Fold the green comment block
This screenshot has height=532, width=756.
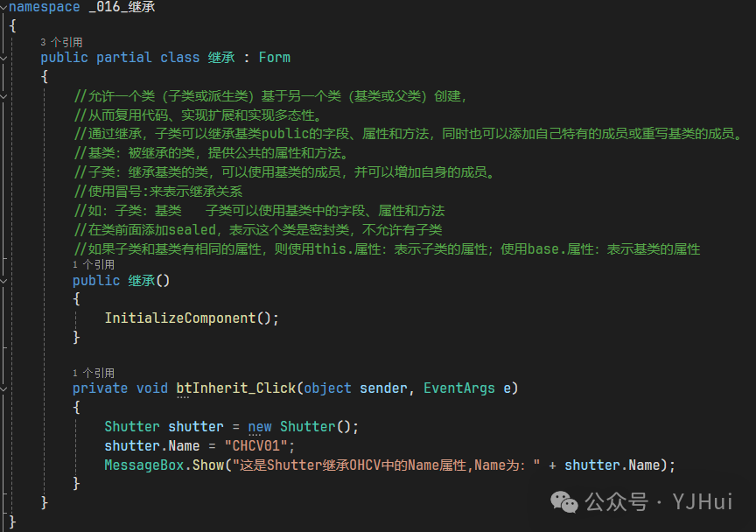(x=4, y=96)
